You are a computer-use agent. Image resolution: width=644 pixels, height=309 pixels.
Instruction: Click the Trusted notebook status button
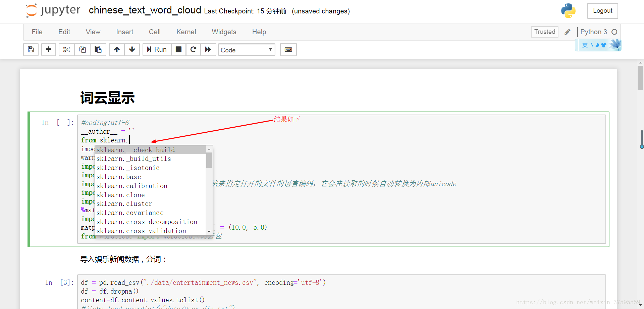tap(544, 32)
